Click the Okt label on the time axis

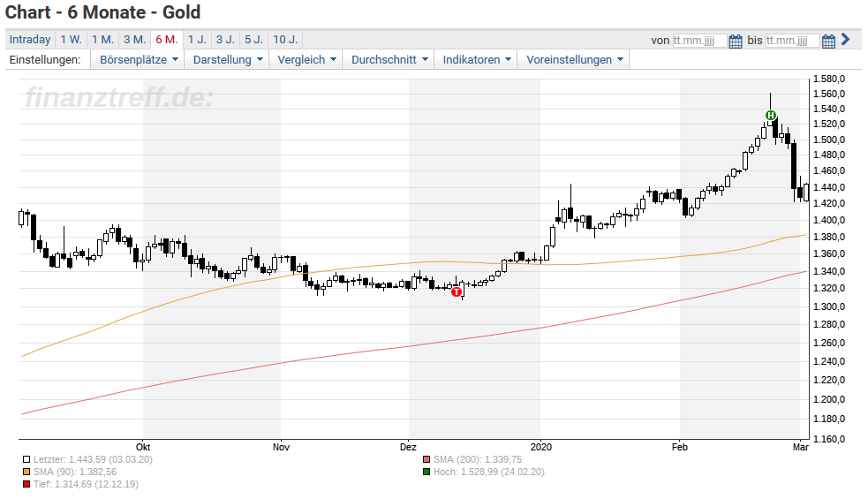click(143, 447)
